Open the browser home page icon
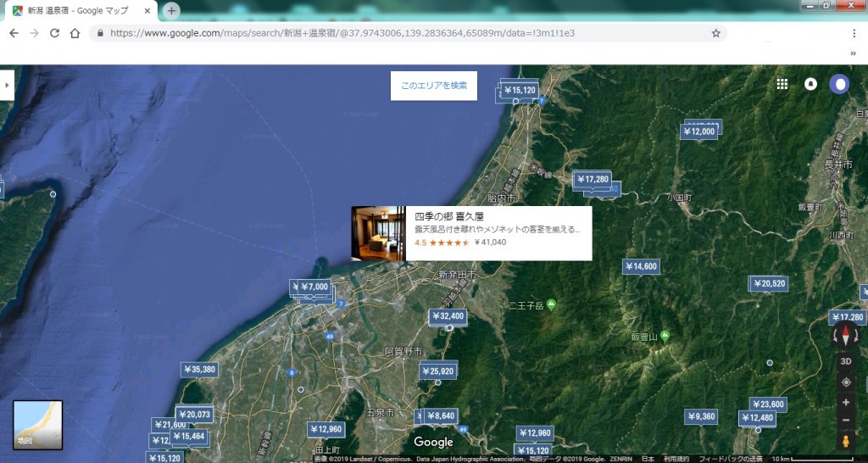Image resolution: width=868 pixels, height=463 pixels. [x=75, y=33]
